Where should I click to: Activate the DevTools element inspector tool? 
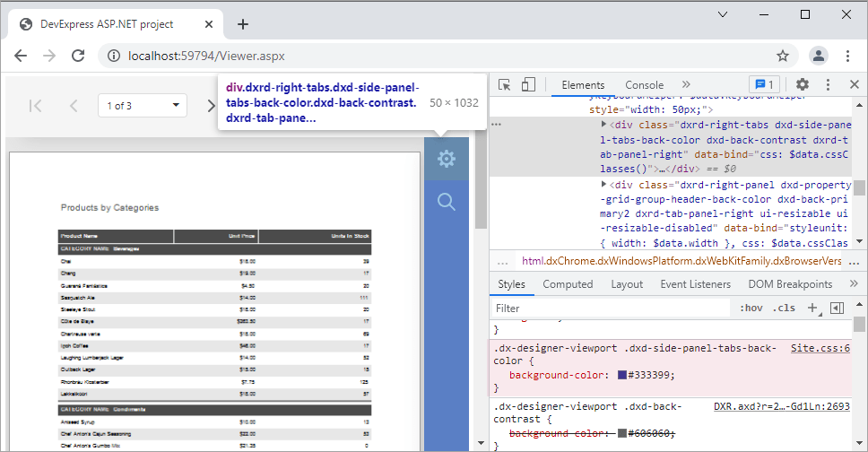click(x=504, y=84)
